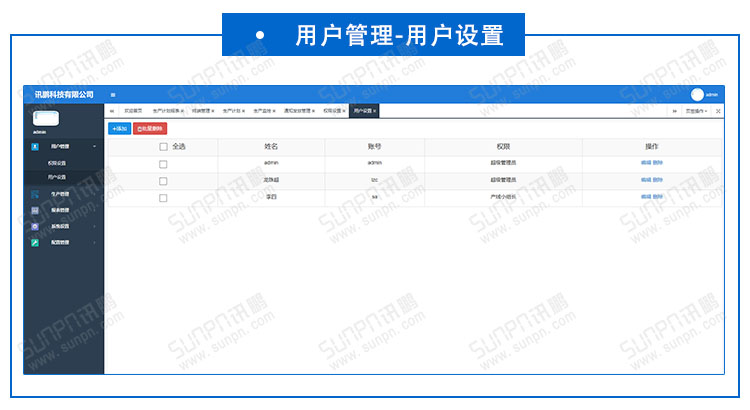The width and height of the screenshot is (750, 410).
Task: Click the X icon at tab bar end
Action: [x=718, y=111]
